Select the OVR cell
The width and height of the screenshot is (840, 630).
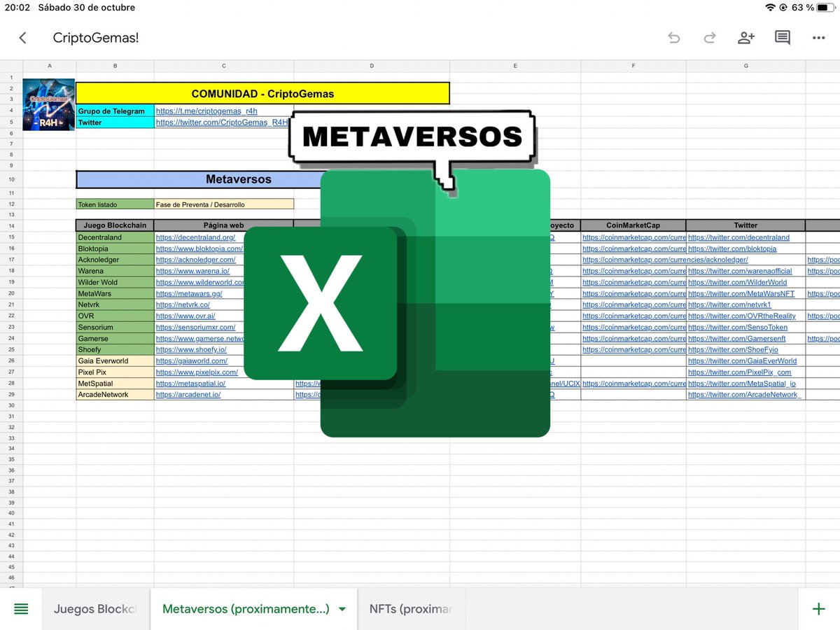point(115,316)
